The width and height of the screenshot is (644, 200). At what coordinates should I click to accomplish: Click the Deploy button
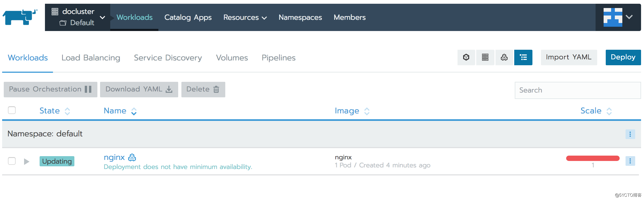click(623, 57)
